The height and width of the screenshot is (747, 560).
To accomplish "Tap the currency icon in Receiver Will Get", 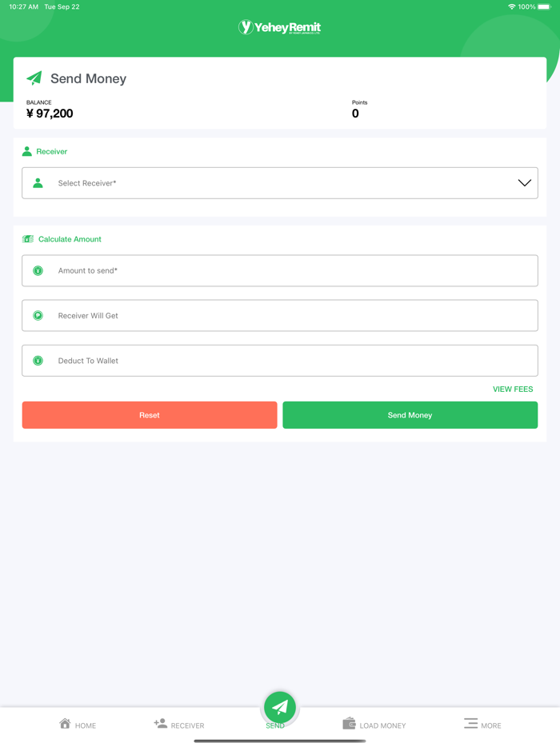I will click(38, 316).
